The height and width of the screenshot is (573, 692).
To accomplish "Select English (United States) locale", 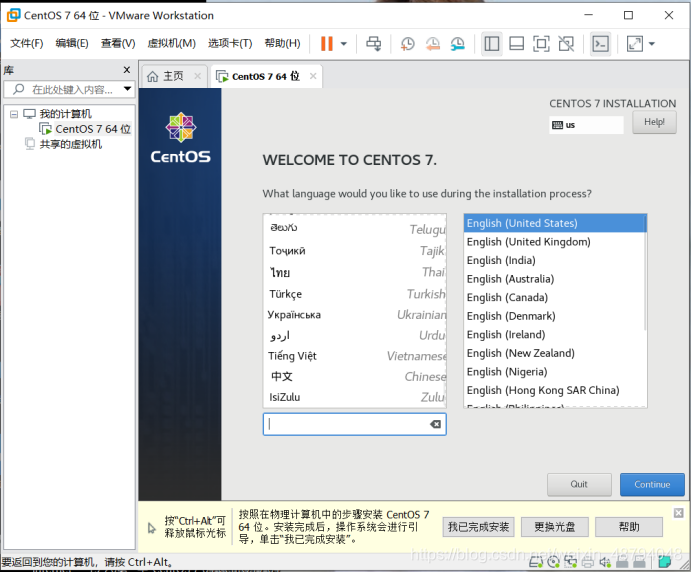I will [554, 223].
